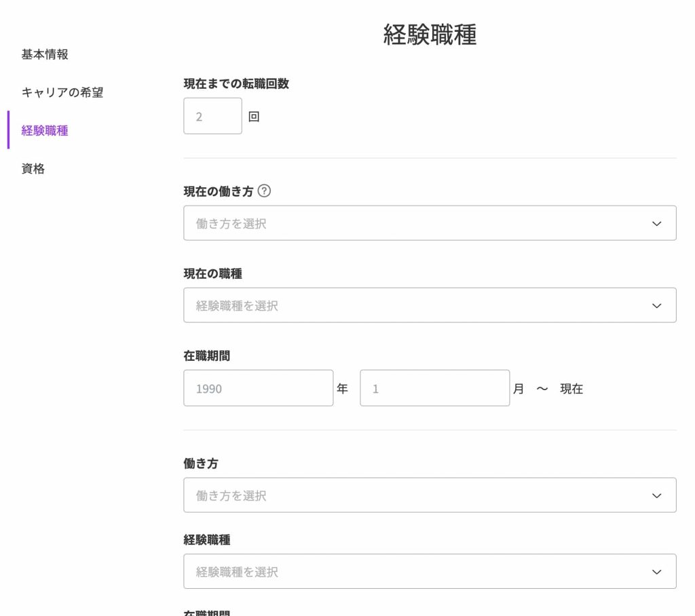
Task: Open キャリアの希望 section in sidebar
Action: click(x=62, y=92)
